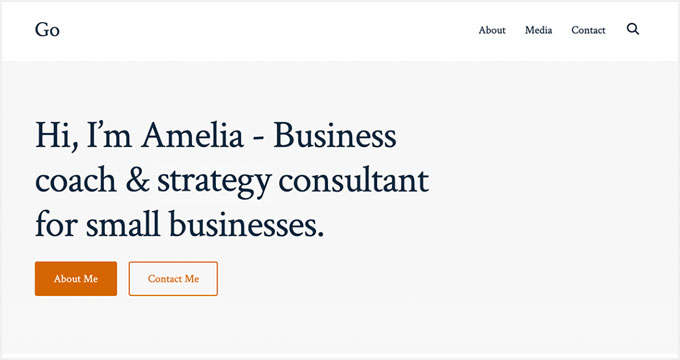Click the name Amelia in the headline
Screen dimensions: 680x360
(x=193, y=135)
